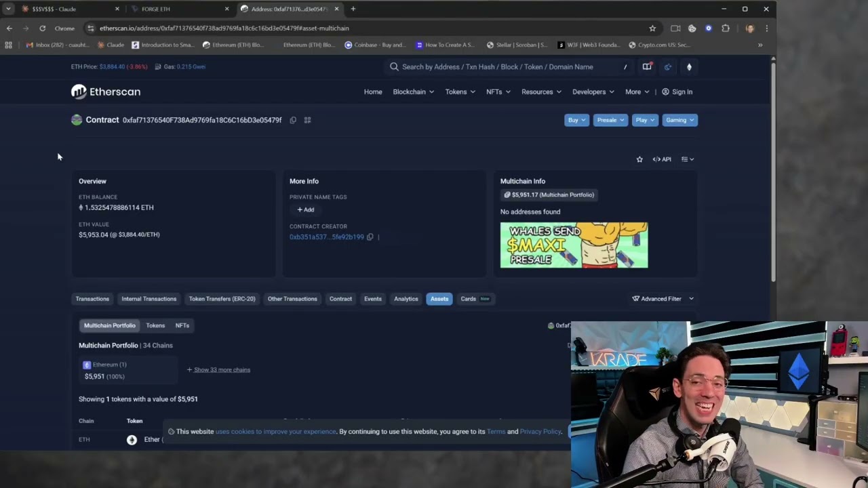Image resolution: width=868 pixels, height=488 pixels.
Task: Switch to the Transactions tab
Action: point(92,299)
